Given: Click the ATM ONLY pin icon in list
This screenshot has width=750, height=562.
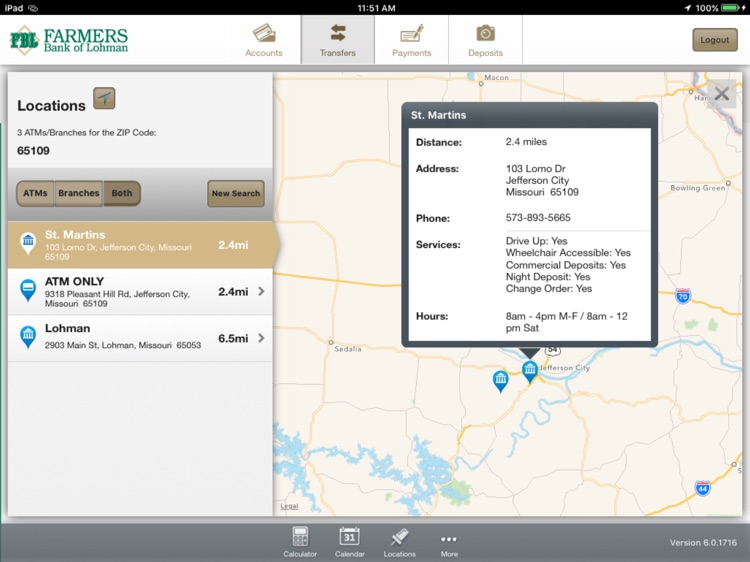Looking at the screenshot, I should [28, 290].
